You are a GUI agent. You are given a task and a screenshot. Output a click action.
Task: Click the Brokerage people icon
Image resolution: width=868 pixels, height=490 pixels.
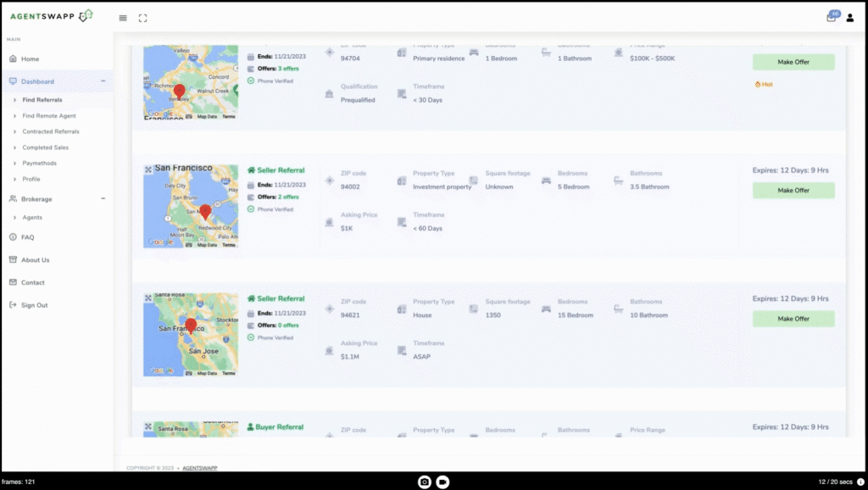[13, 198]
